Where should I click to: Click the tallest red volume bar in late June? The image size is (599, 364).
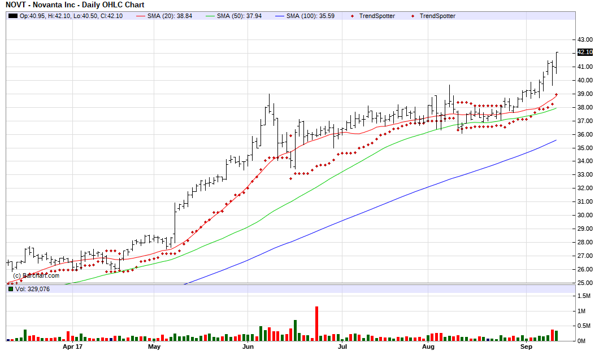tap(316, 323)
